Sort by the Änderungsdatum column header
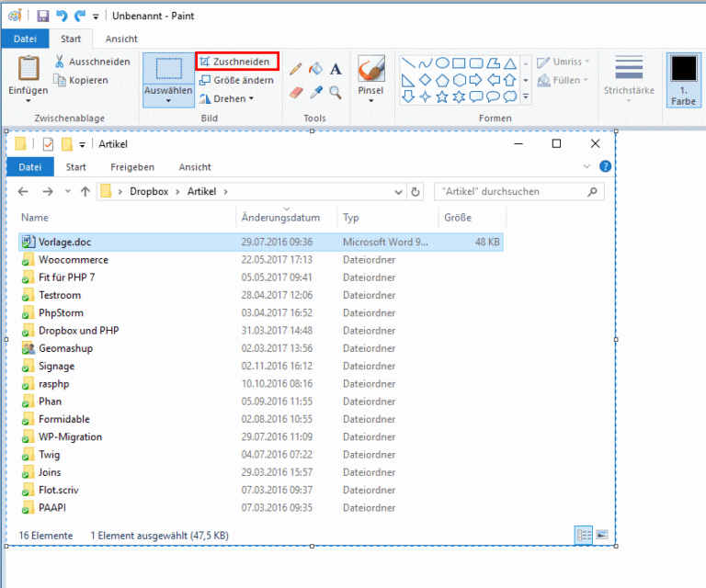 tap(287, 218)
